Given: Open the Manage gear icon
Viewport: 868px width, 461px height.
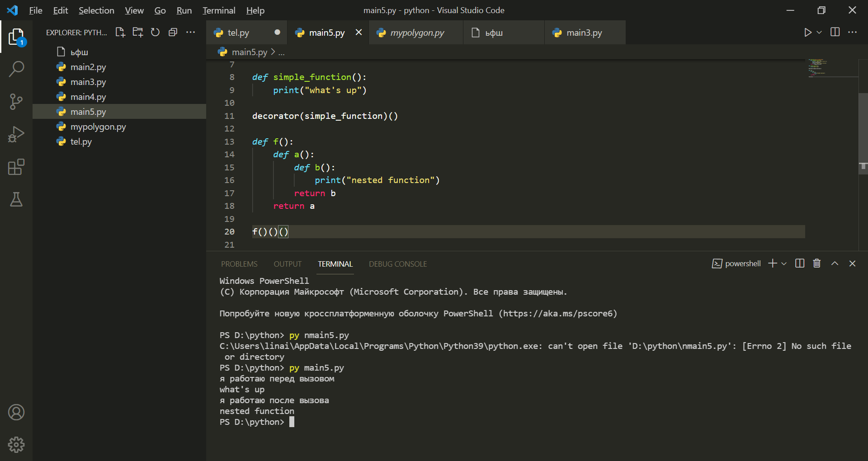Looking at the screenshot, I should (16, 445).
